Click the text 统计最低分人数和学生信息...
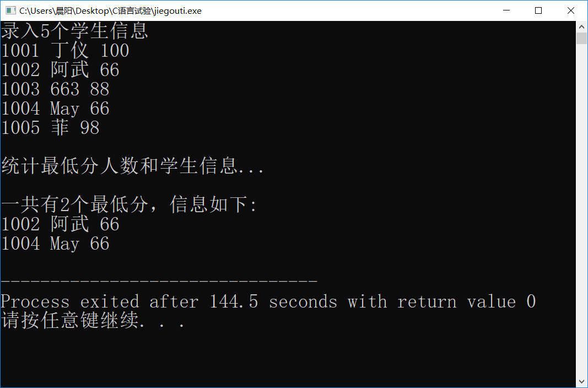Image resolution: width=588 pixels, height=388 pixels. tap(119, 166)
